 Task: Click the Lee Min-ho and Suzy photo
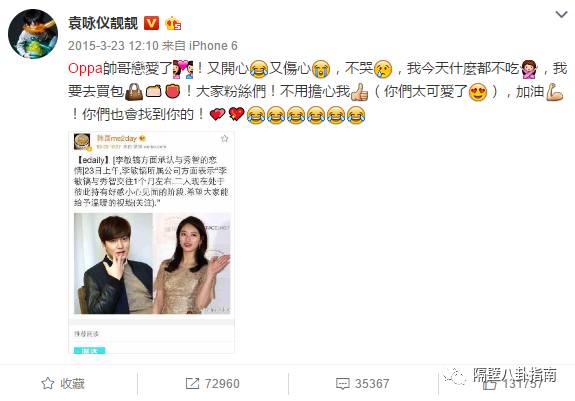(152, 263)
